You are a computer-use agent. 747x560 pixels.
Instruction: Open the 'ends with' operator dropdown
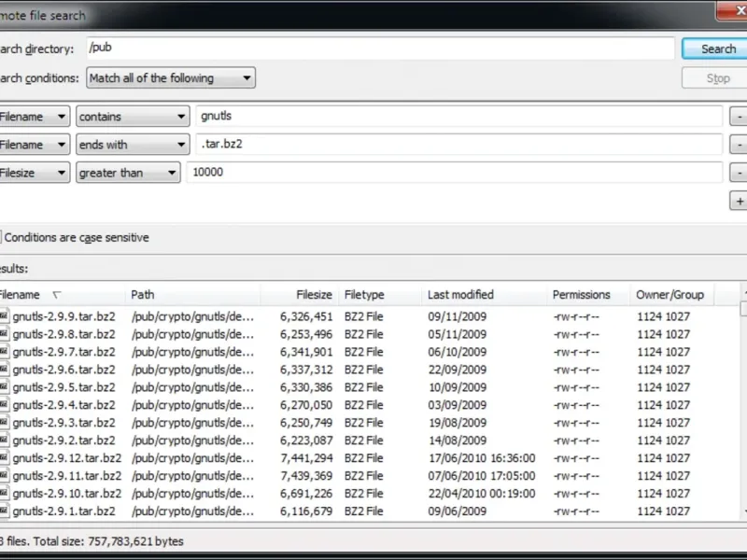(x=133, y=145)
